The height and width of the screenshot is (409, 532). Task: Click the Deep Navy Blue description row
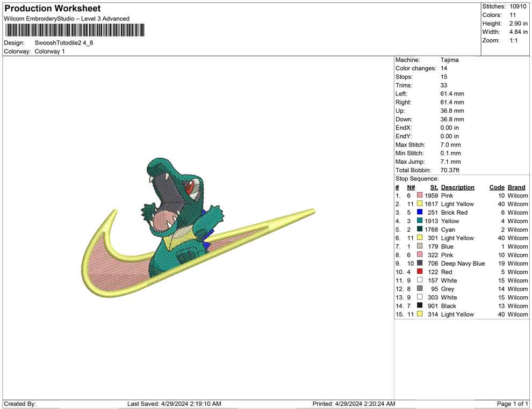pyautogui.click(x=463, y=264)
